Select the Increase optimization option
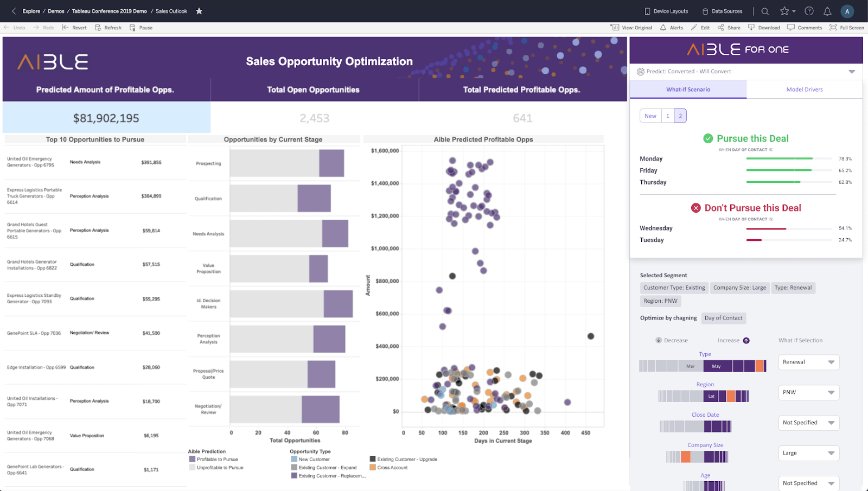This screenshot has height=491, width=868. point(733,341)
